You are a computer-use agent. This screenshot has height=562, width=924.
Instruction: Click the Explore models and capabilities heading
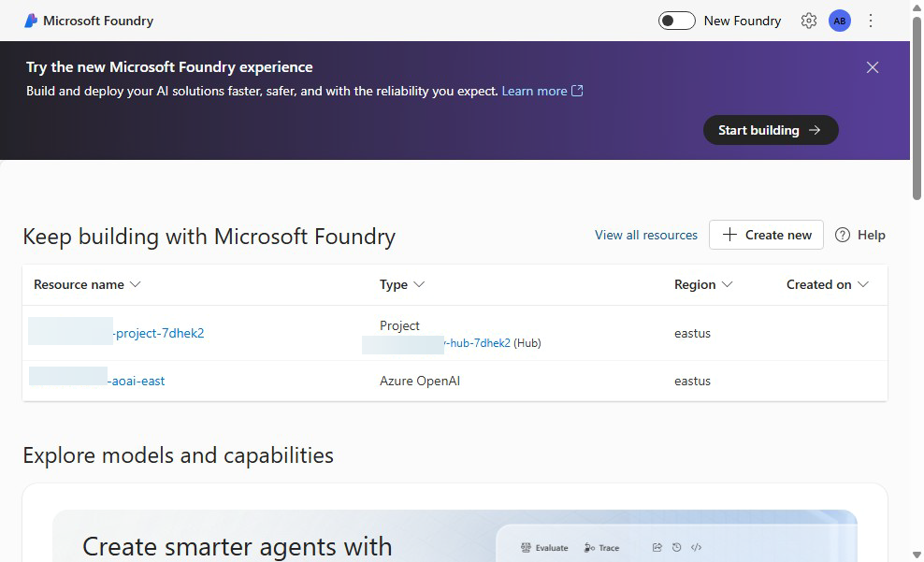point(178,455)
